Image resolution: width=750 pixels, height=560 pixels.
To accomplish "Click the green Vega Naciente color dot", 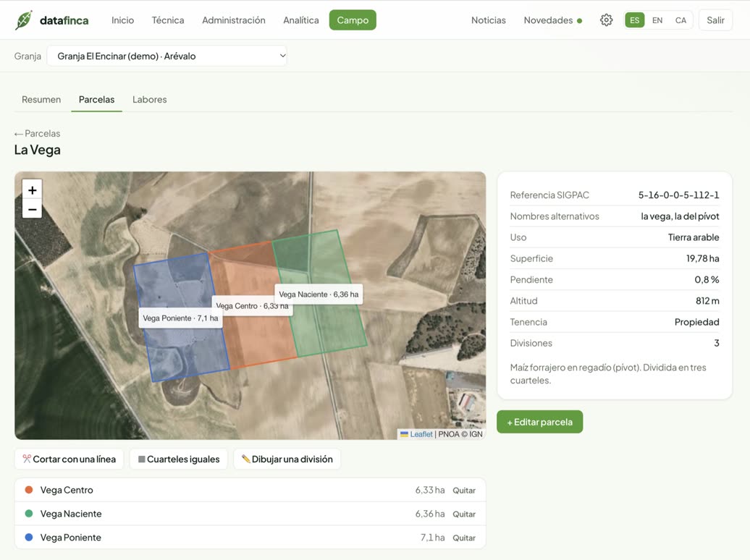I will click(29, 514).
